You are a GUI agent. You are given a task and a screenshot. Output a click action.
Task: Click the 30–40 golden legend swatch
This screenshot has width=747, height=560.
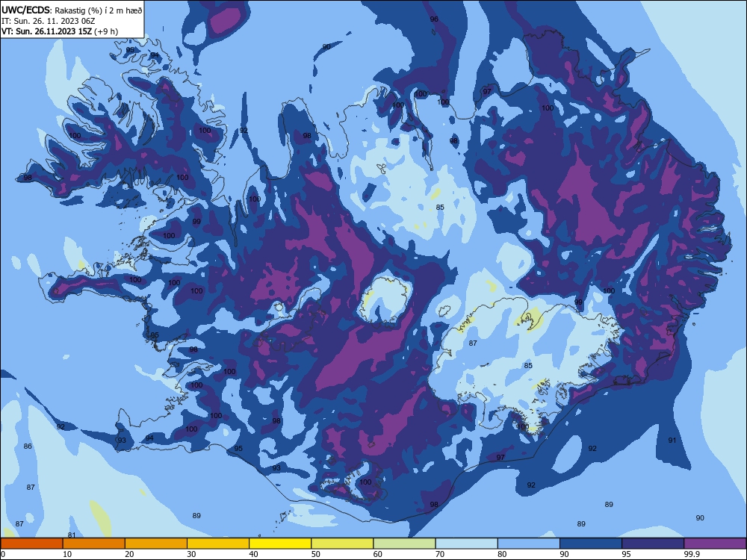[x=218, y=544]
